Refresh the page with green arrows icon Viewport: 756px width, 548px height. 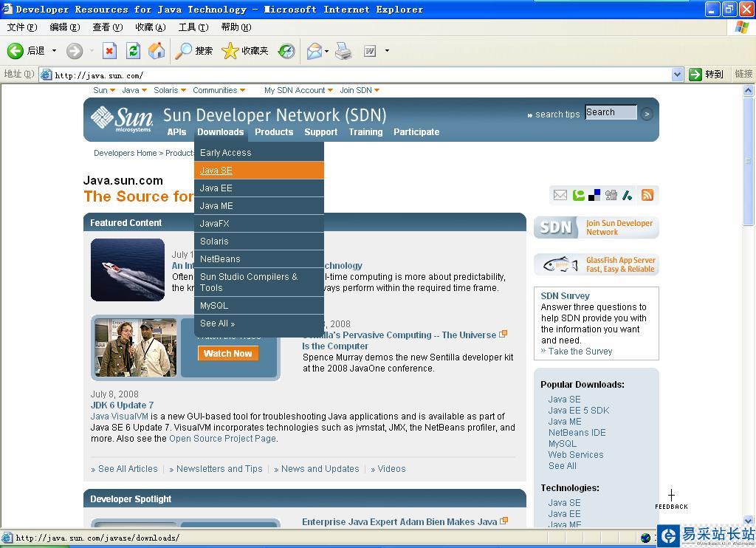click(133, 51)
